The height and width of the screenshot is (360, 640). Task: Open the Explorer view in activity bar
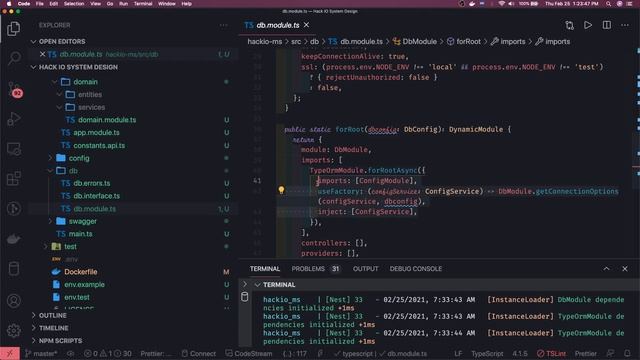pyautogui.click(x=13, y=29)
